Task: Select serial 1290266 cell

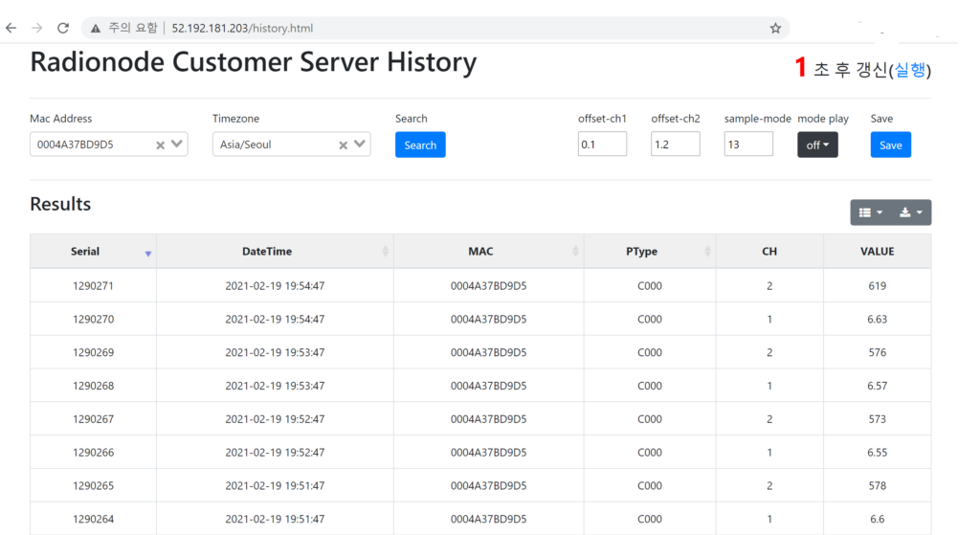Action: [93, 452]
